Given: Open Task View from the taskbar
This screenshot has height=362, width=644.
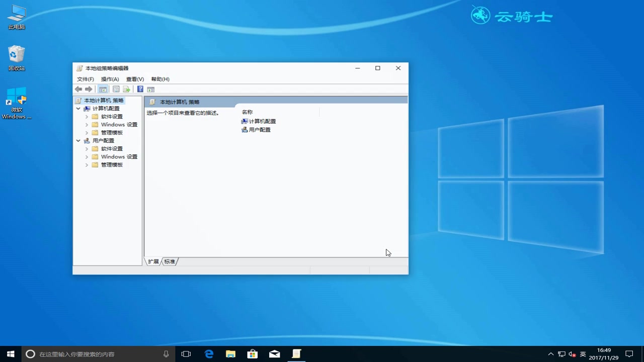Looking at the screenshot, I should [186, 354].
